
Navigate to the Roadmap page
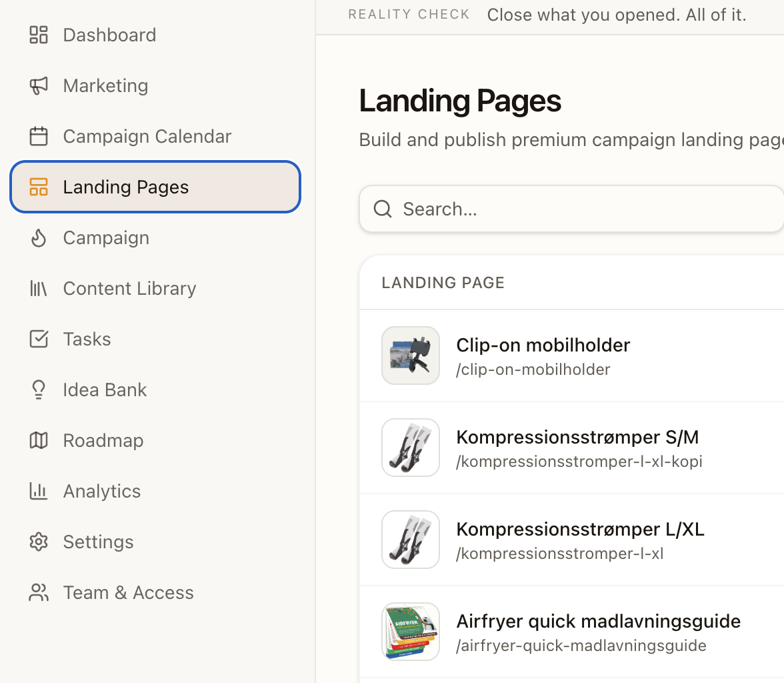[155, 440]
